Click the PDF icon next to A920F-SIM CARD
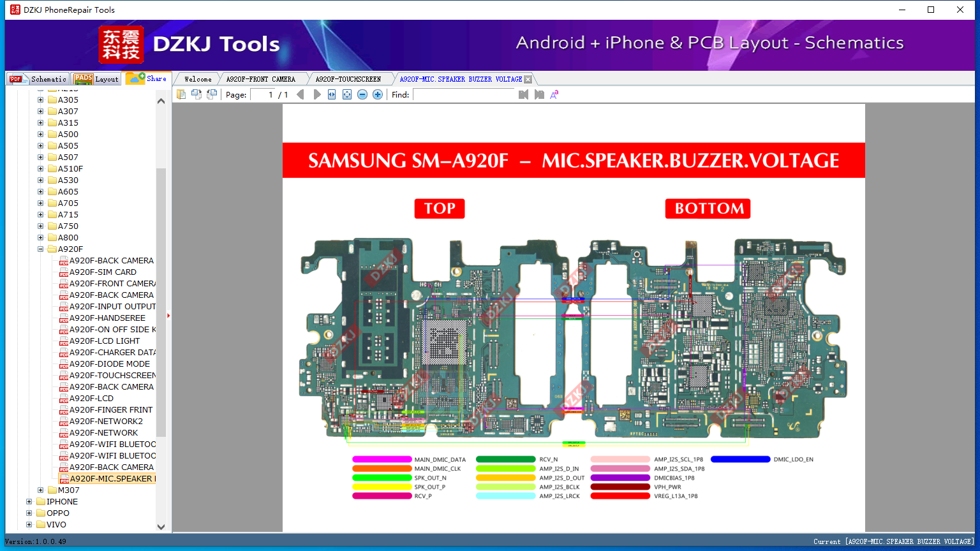Viewport: 980px width, 551px height. [x=64, y=272]
